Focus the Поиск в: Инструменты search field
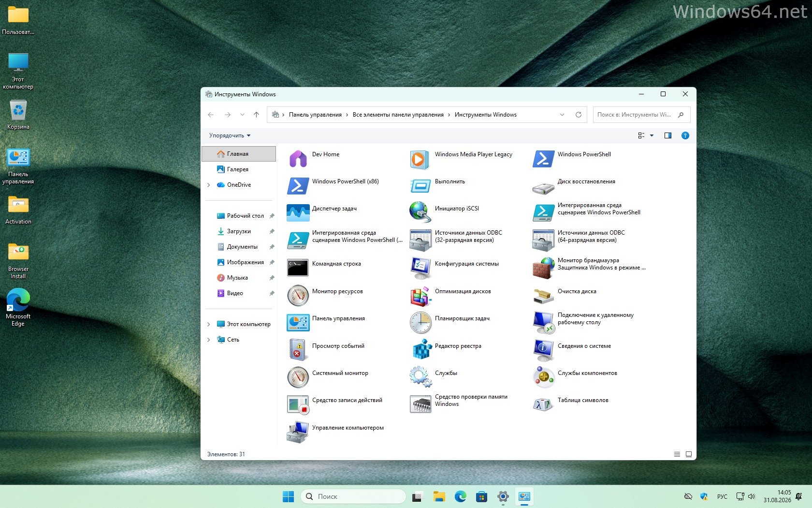812x508 pixels. click(x=641, y=115)
